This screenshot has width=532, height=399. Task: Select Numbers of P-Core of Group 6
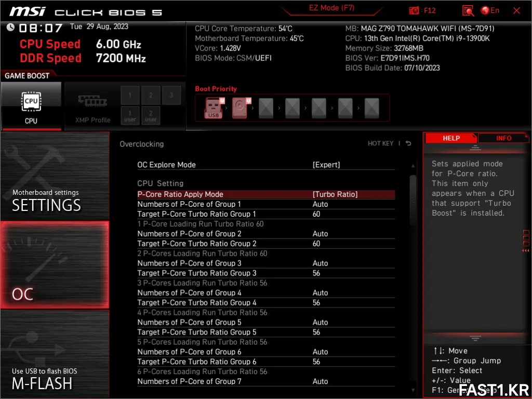[266, 352]
